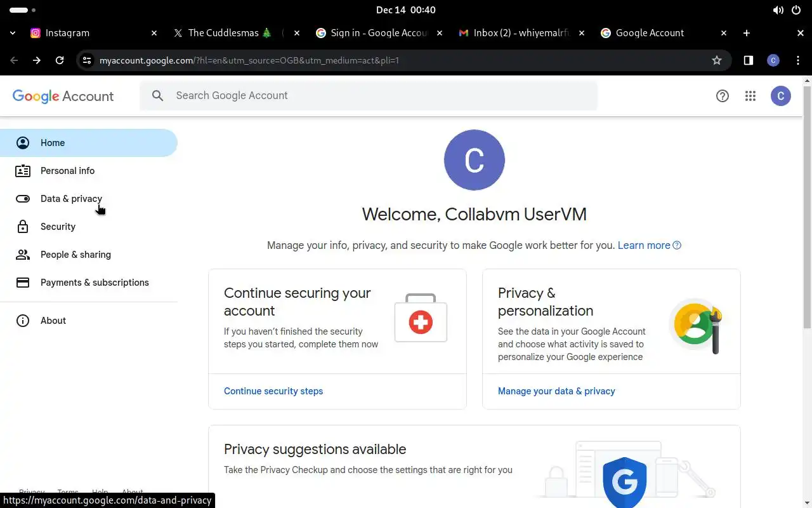Click Continue security steps link

273,391
